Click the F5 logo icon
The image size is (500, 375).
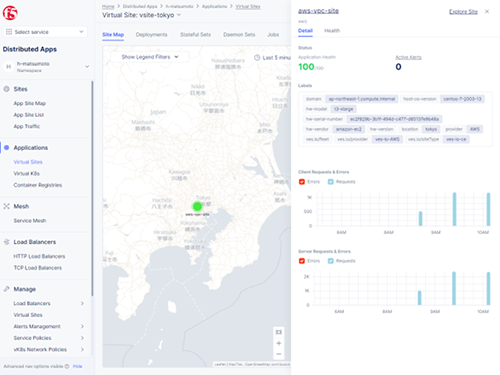[x=10, y=13]
